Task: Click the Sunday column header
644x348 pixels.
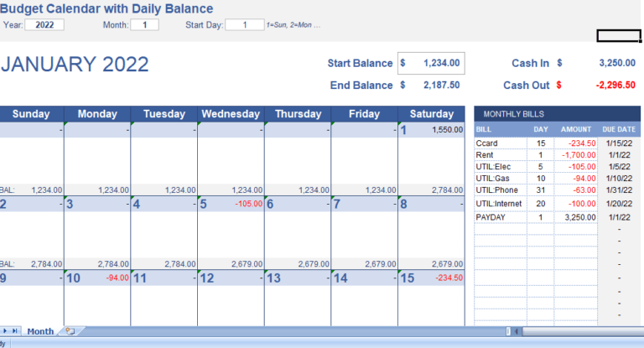Action: click(x=31, y=114)
